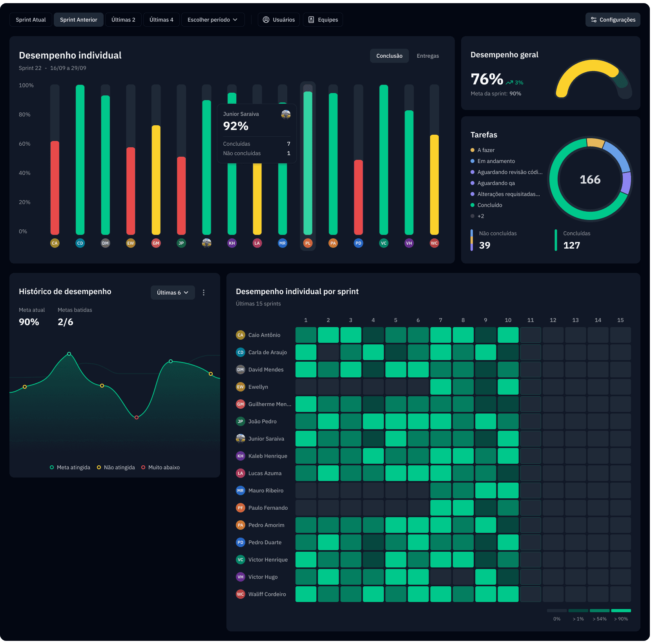Click the > 90% heatmap legend color swatch
Viewport: 653px width, 644px height.
621,611
